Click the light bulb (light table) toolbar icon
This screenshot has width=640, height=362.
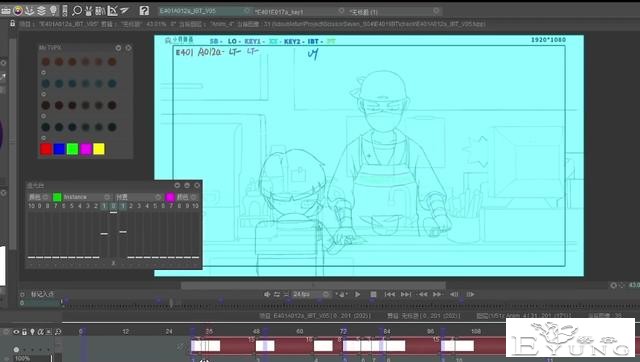[53, 11]
